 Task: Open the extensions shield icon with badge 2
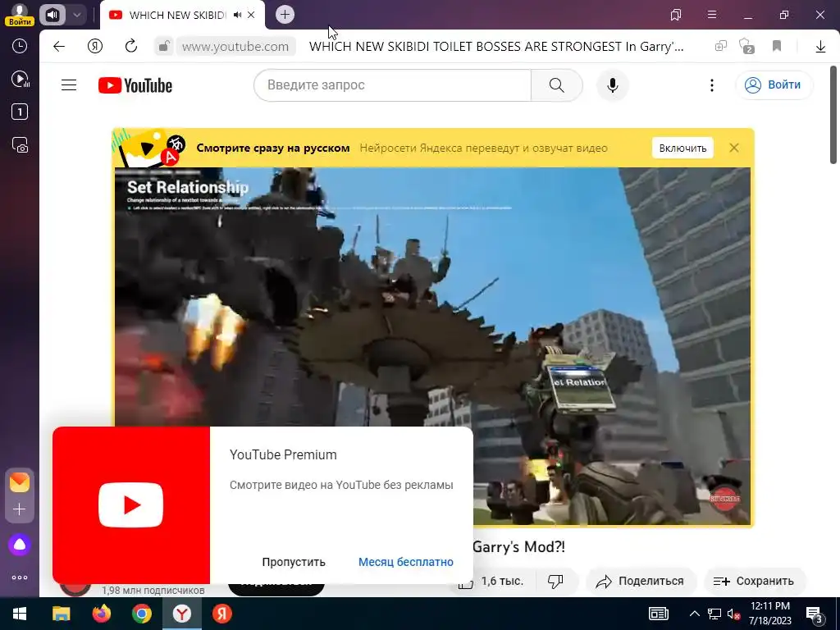click(x=746, y=46)
